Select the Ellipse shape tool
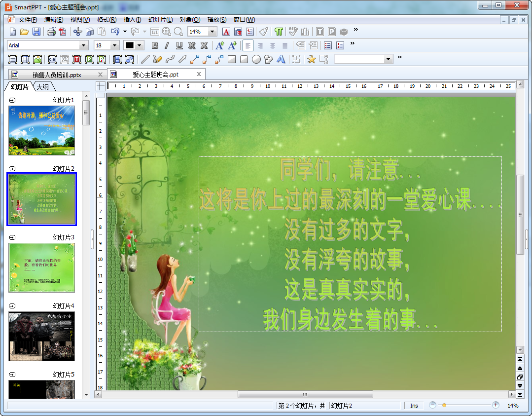The width and height of the screenshot is (532, 416). point(256,59)
